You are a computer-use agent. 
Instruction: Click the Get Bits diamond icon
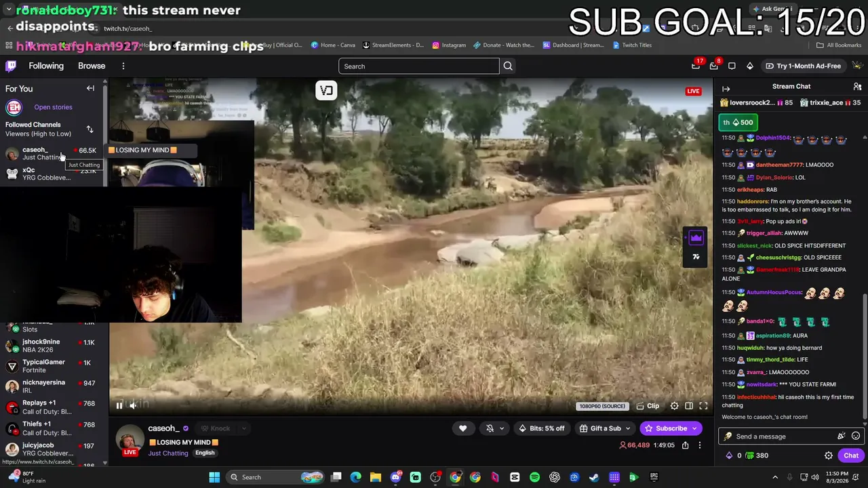coord(749,66)
